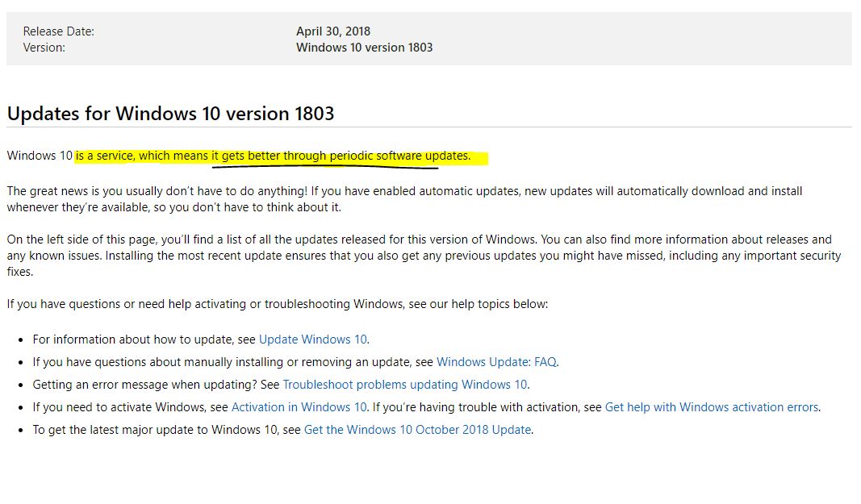The width and height of the screenshot is (861, 504).
Task: Select the April 30, 2018 date value
Action: [332, 31]
